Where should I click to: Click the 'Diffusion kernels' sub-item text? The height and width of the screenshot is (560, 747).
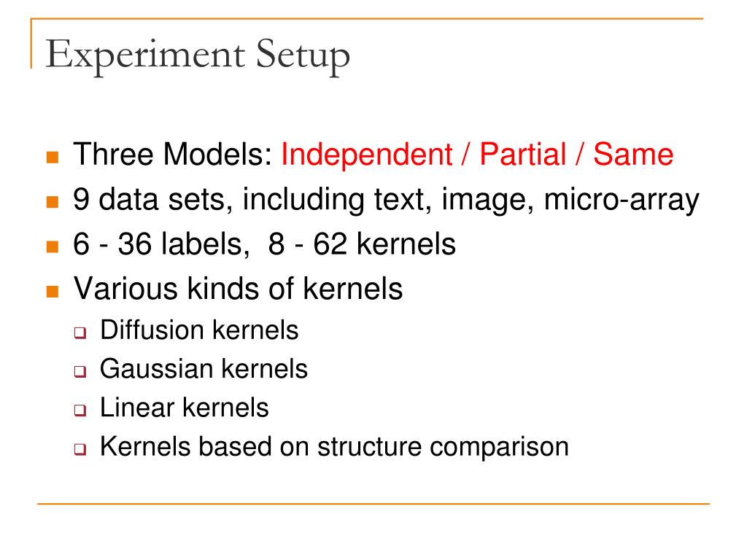click(199, 330)
